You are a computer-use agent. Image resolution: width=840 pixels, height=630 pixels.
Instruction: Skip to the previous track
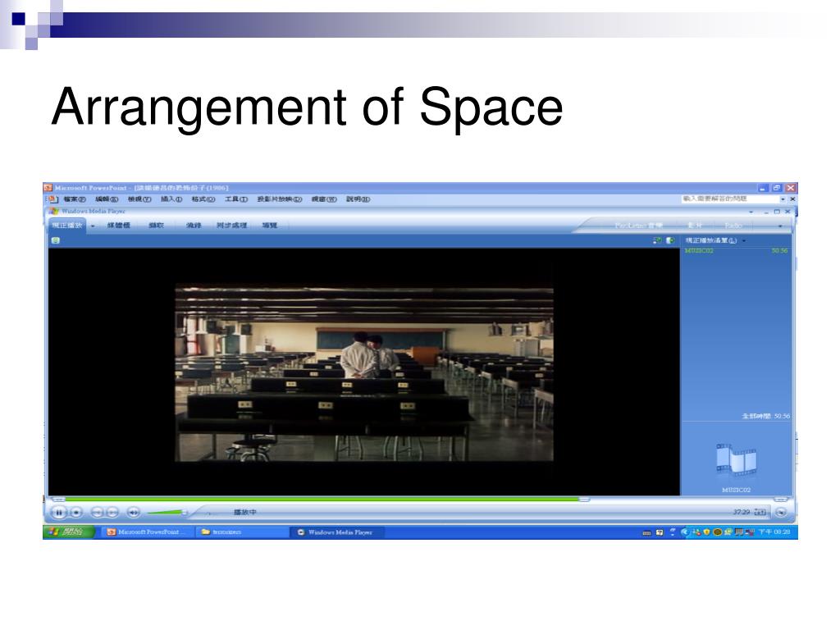pyautogui.click(x=97, y=513)
